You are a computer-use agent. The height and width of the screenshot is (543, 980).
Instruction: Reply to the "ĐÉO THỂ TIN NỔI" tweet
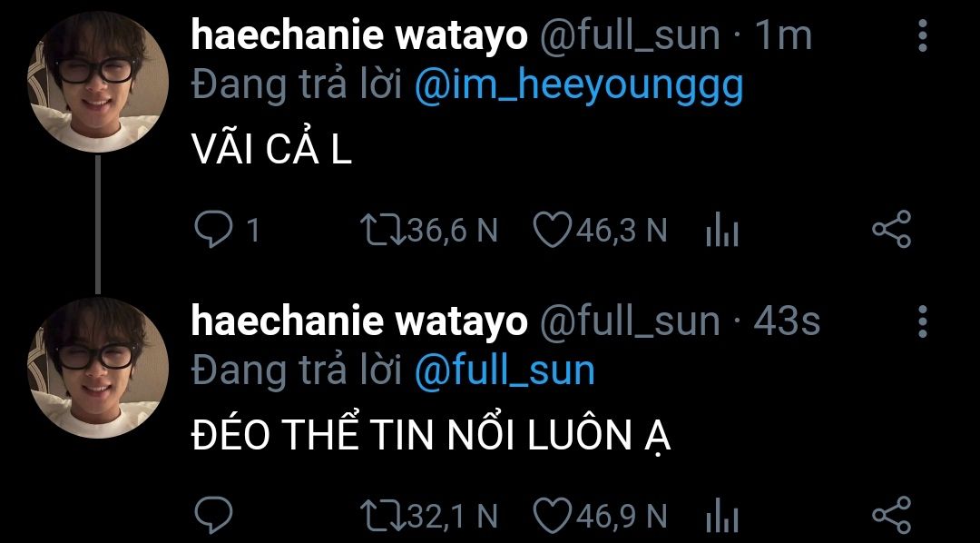pyautogui.click(x=213, y=517)
